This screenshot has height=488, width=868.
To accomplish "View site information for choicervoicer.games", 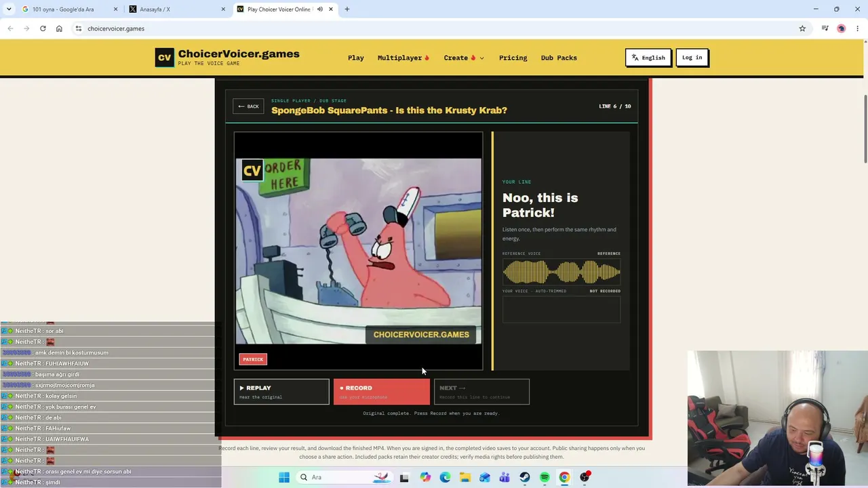I will pyautogui.click(x=79, y=28).
